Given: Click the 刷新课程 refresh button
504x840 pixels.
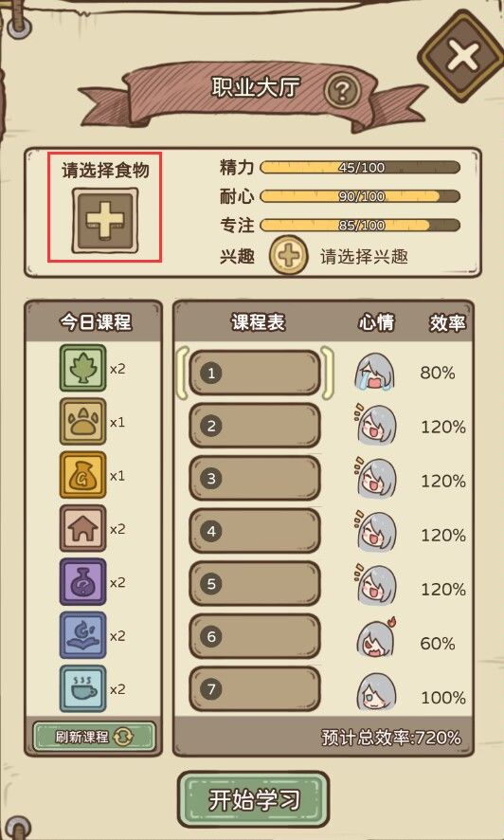Looking at the screenshot, I should click(x=94, y=738).
